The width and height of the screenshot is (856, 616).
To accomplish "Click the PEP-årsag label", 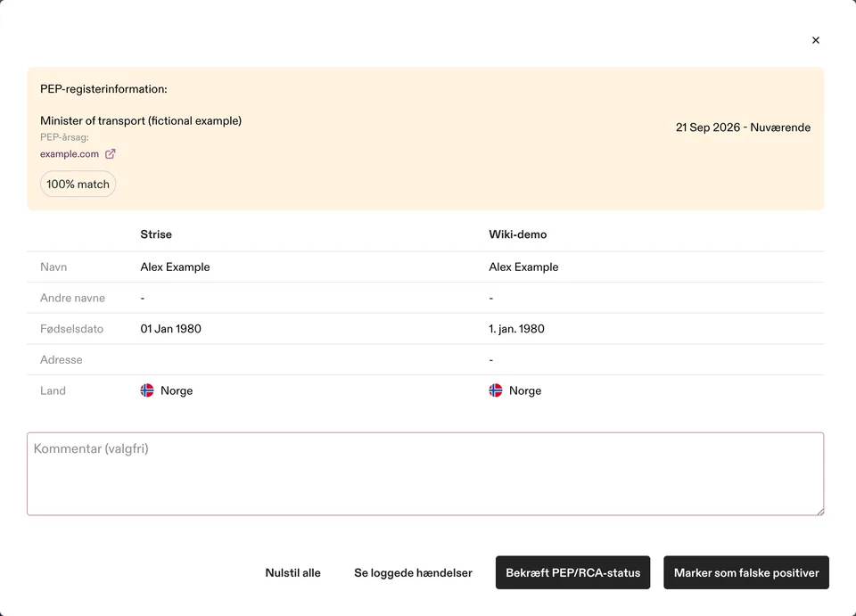I will point(64,137).
